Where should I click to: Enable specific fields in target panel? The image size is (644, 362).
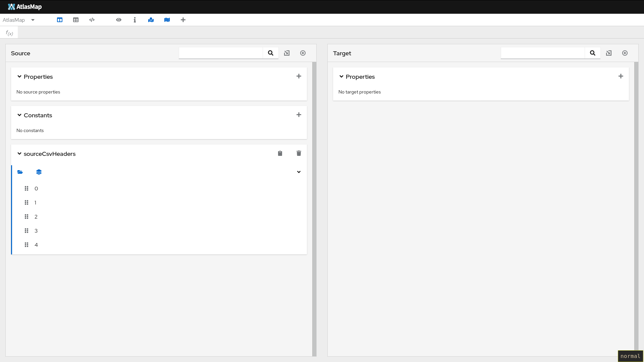625,53
